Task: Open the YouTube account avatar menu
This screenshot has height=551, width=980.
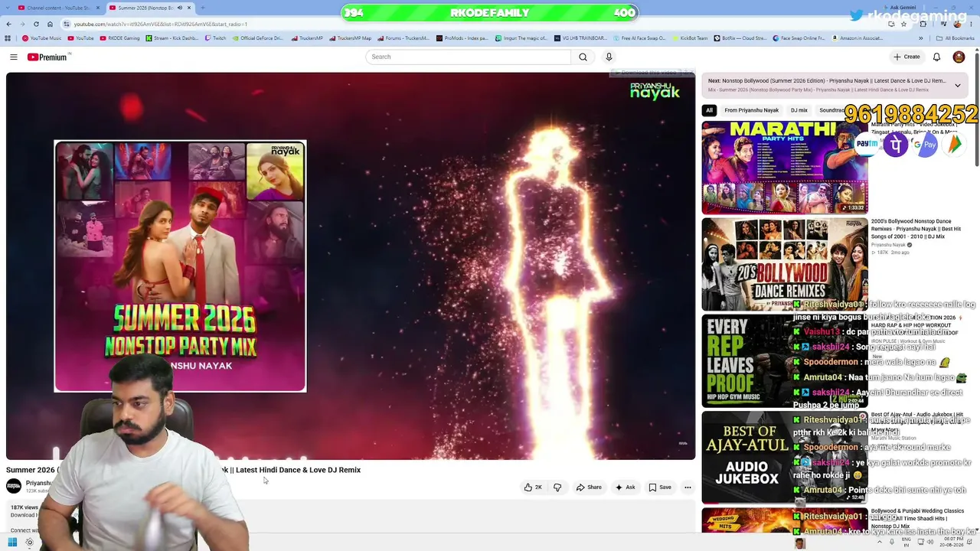Action: (x=959, y=57)
